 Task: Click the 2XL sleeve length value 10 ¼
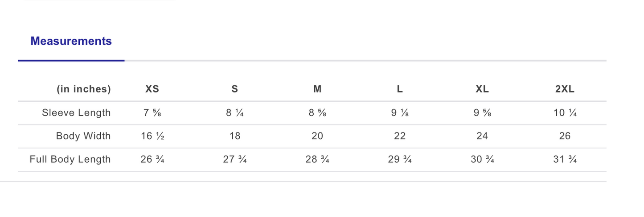click(x=565, y=113)
